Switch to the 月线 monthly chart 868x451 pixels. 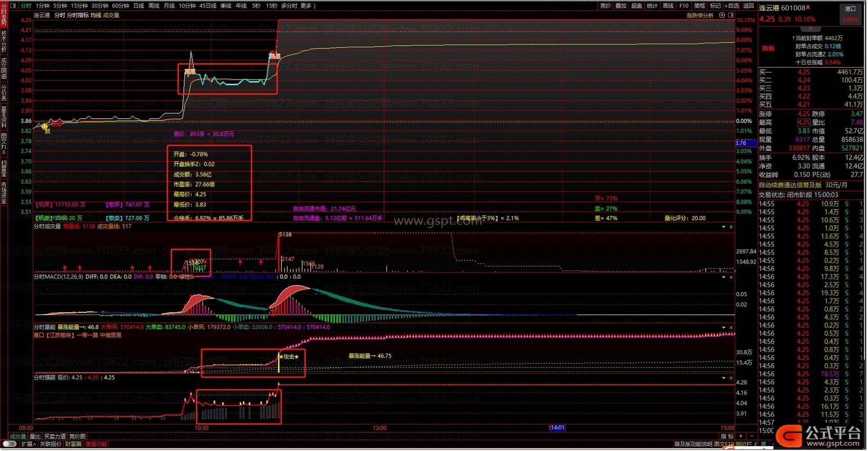(x=169, y=5)
